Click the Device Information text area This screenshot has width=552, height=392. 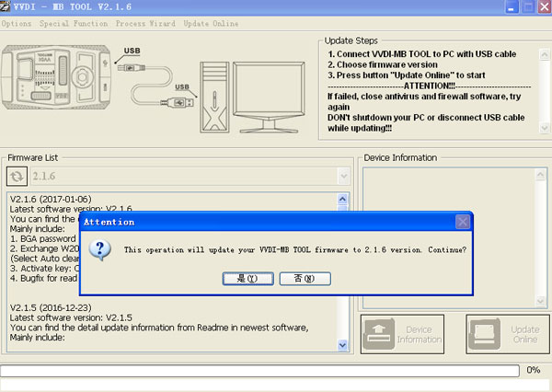454,238
